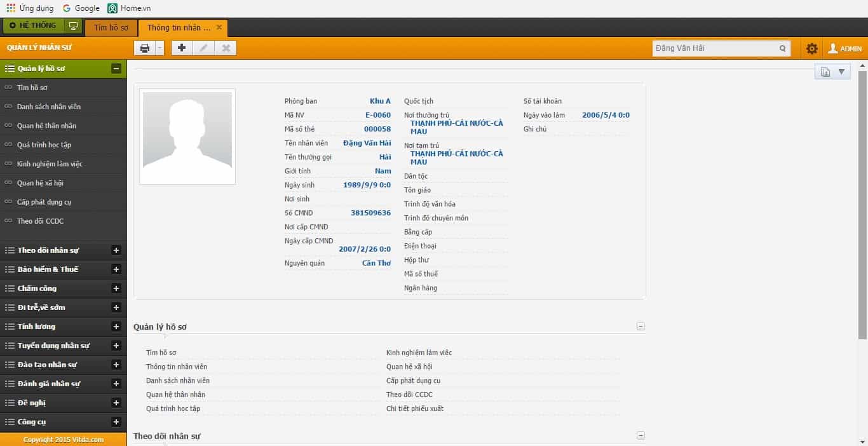Screen dimensions: 868x446
Task: Click the Ứng dụng apps bookmark
Action: (x=31, y=8)
